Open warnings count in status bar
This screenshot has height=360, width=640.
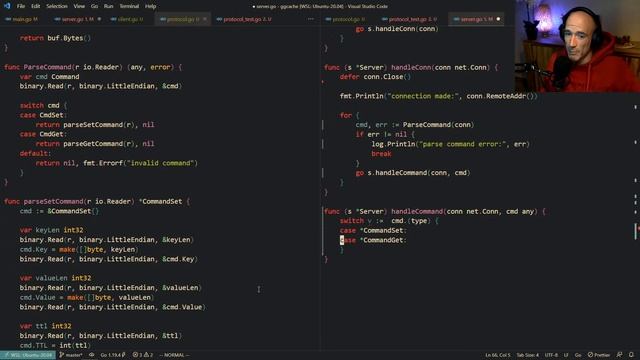[148, 355]
